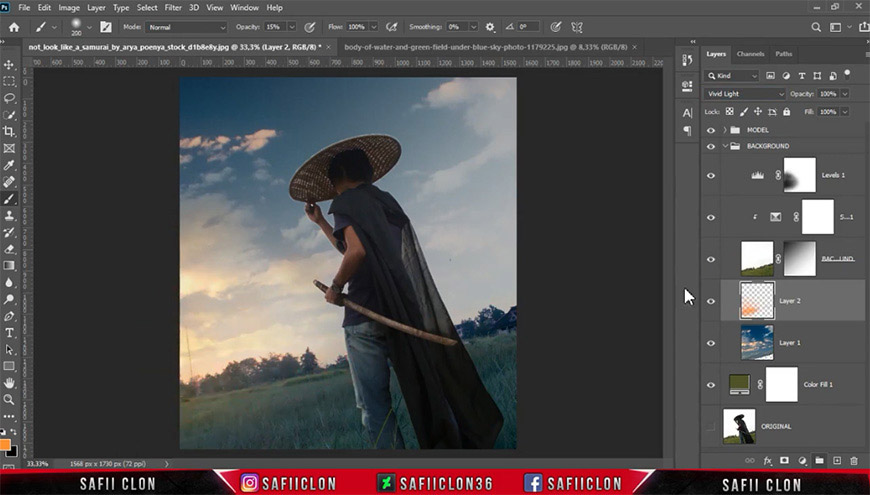Select the Crop tool
Screen dimensions: 870x495
(x=9, y=132)
